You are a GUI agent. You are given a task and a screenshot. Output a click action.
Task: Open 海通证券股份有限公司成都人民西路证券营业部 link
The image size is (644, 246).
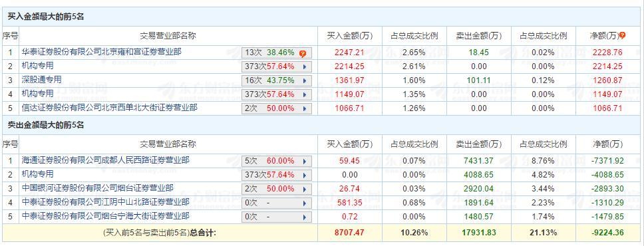(106, 161)
